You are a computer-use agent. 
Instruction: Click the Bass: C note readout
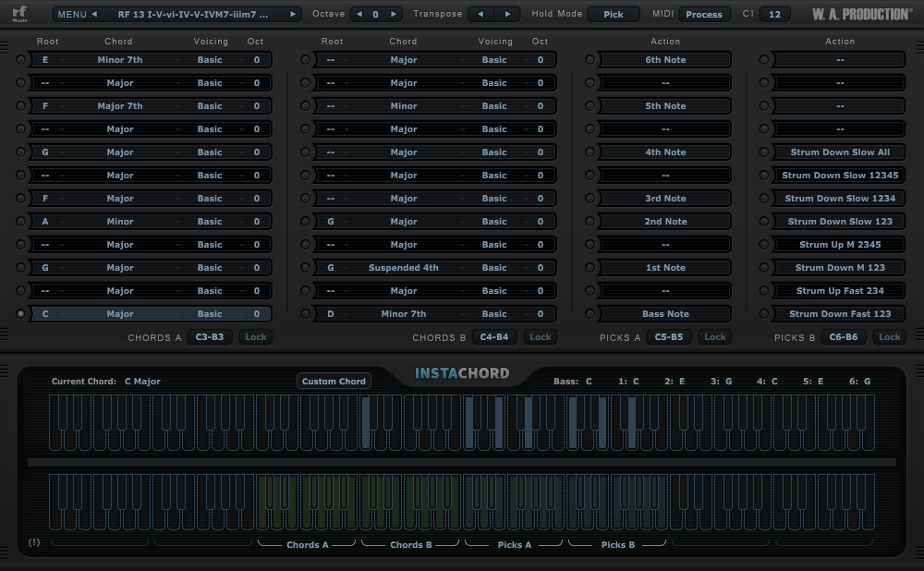coord(573,382)
